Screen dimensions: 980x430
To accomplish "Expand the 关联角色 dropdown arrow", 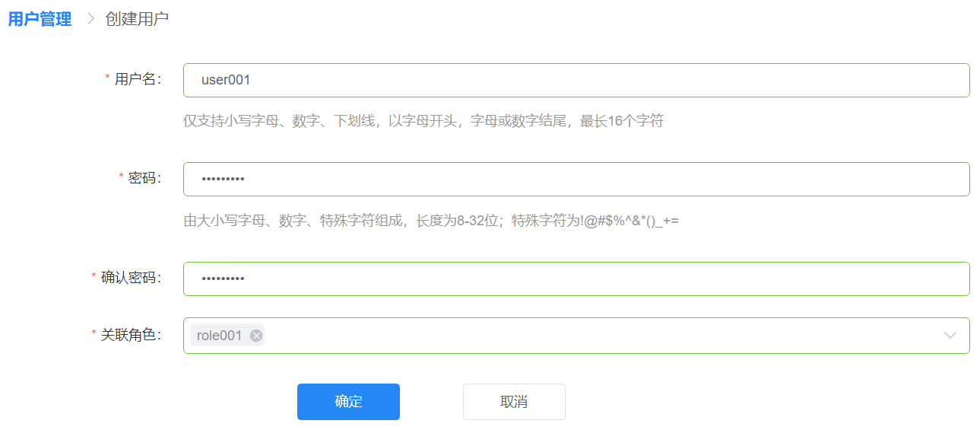I will click(x=950, y=336).
